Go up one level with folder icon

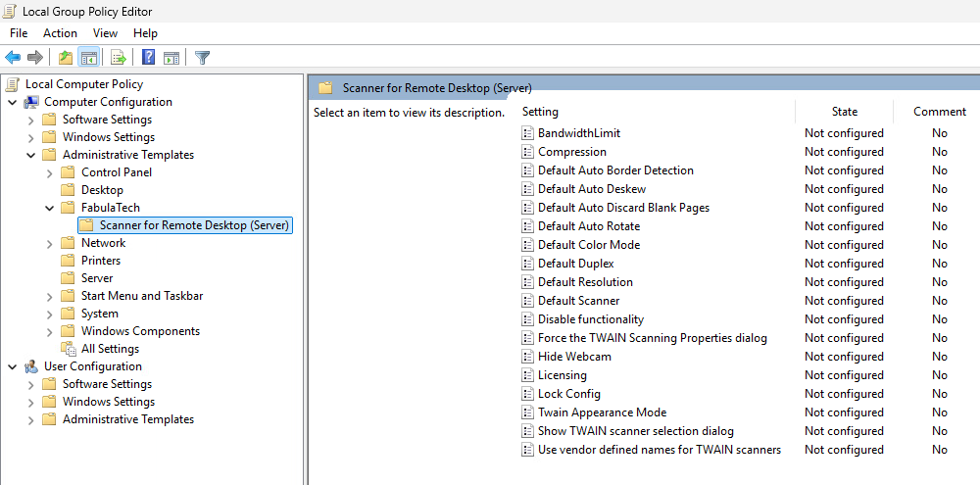(65, 58)
